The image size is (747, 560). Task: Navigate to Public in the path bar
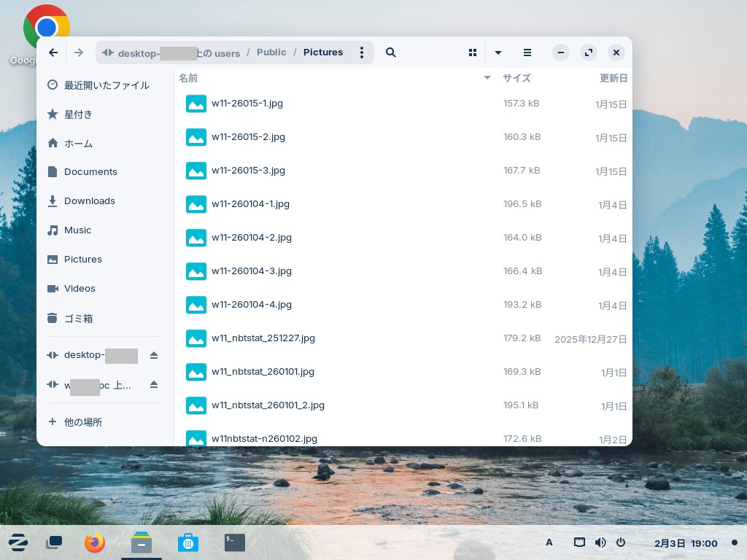271,52
